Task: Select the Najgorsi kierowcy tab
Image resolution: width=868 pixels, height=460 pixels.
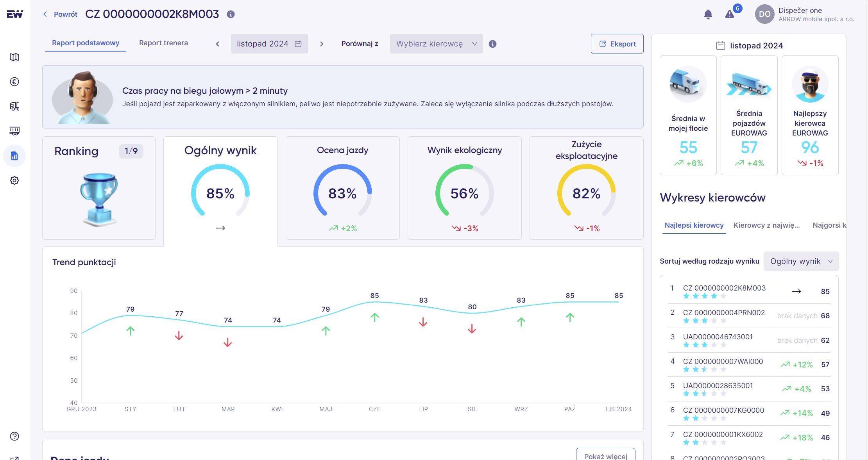Action: tap(829, 225)
